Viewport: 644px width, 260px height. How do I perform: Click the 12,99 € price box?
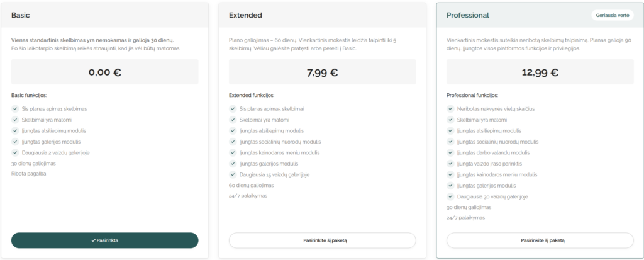(540, 72)
